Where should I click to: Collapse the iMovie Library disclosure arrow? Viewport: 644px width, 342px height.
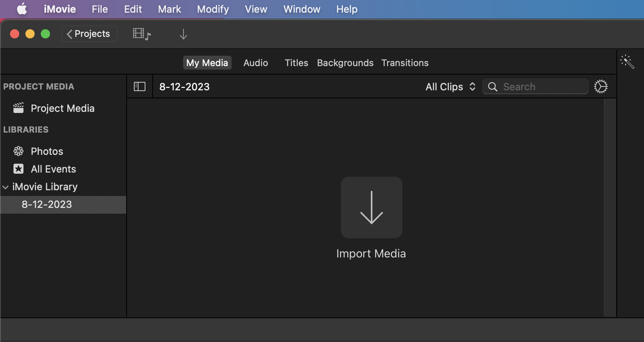pyautogui.click(x=5, y=187)
